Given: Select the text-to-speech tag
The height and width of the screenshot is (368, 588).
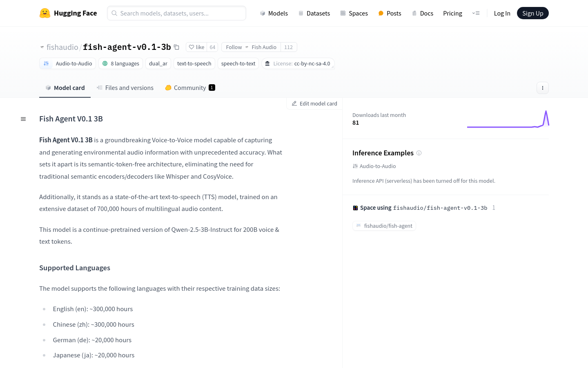Looking at the screenshot, I should [194, 63].
